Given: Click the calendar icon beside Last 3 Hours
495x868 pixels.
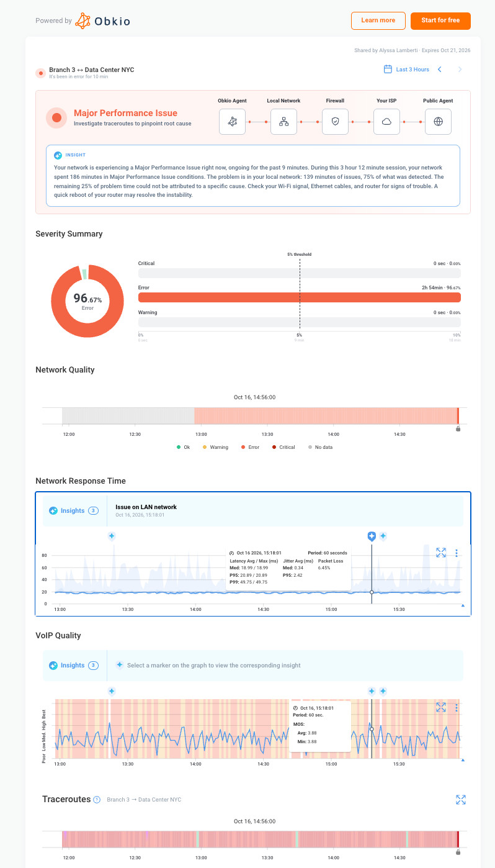Looking at the screenshot, I should tap(388, 69).
